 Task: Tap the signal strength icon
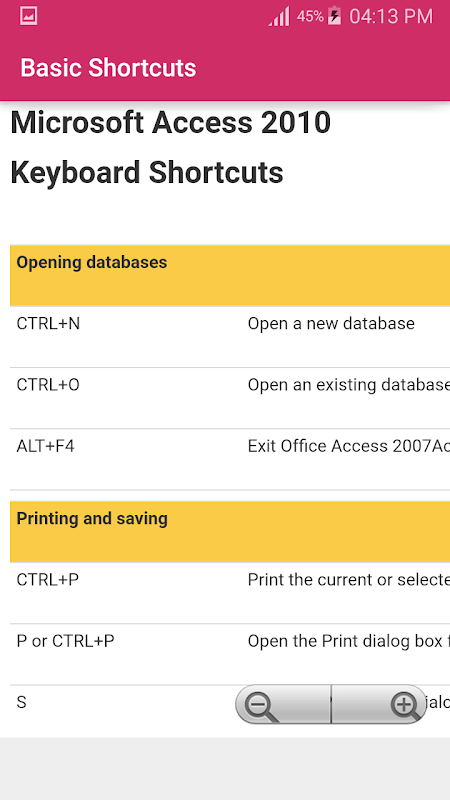[279, 16]
